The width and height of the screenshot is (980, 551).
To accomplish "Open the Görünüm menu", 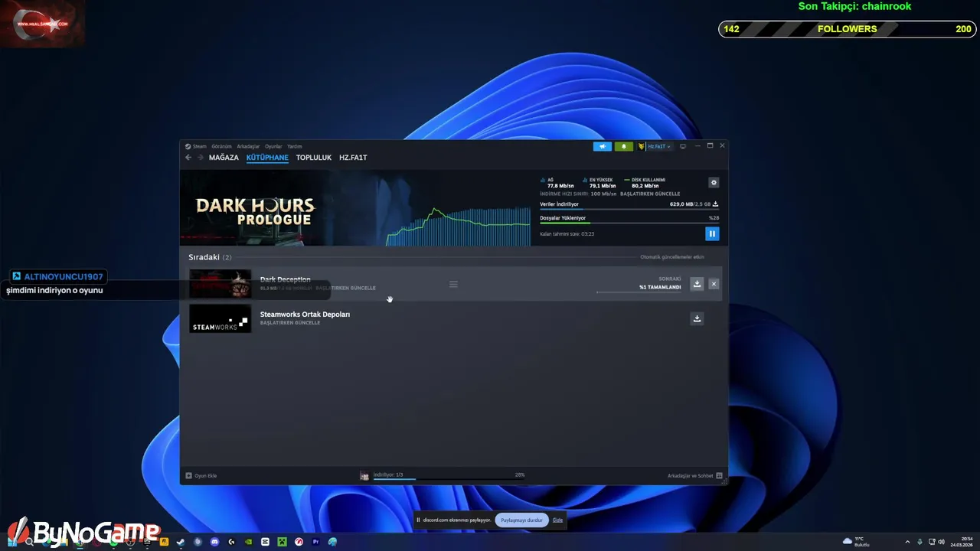I will 221,146.
